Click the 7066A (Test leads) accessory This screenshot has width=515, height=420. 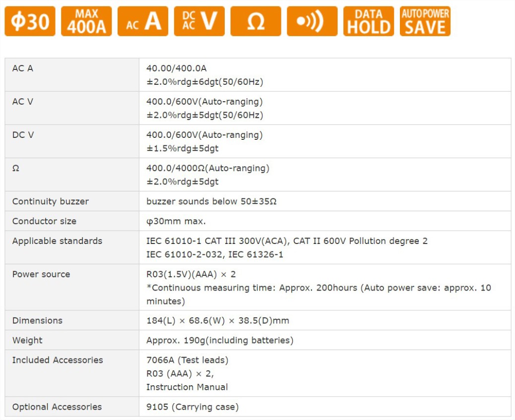(187, 360)
